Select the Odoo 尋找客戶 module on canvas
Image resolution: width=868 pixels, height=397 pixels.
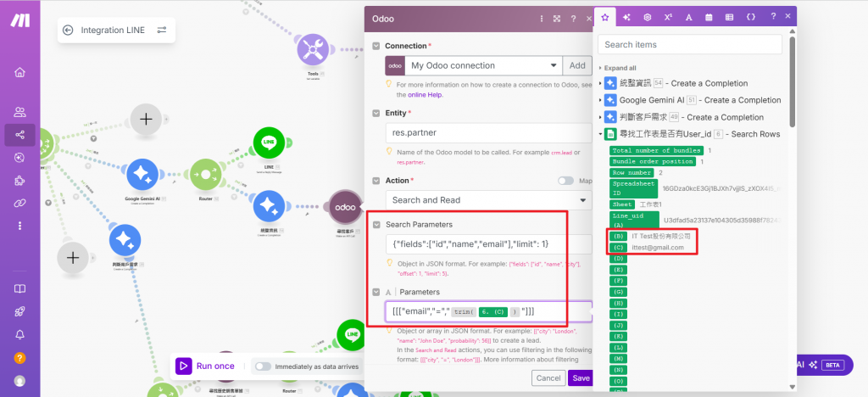344,206
